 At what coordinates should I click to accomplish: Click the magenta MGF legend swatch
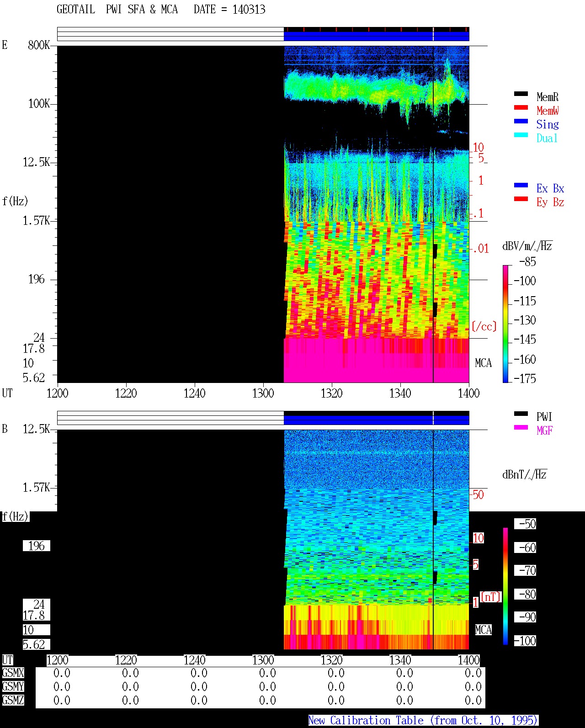[521, 427]
